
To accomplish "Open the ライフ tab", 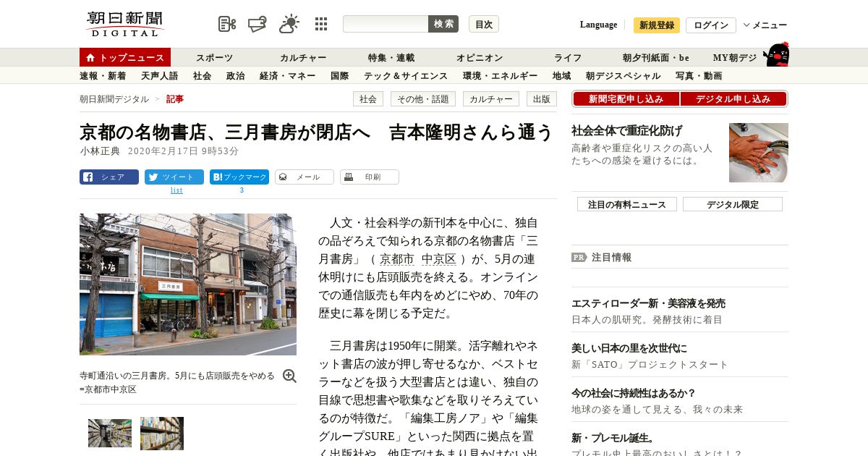I will tap(568, 58).
